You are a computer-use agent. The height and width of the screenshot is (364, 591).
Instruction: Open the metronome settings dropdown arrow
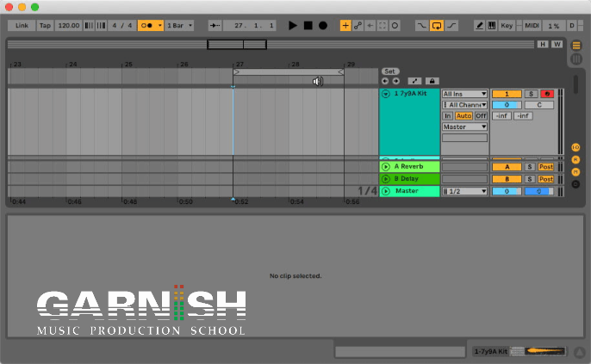click(x=160, y=26)
